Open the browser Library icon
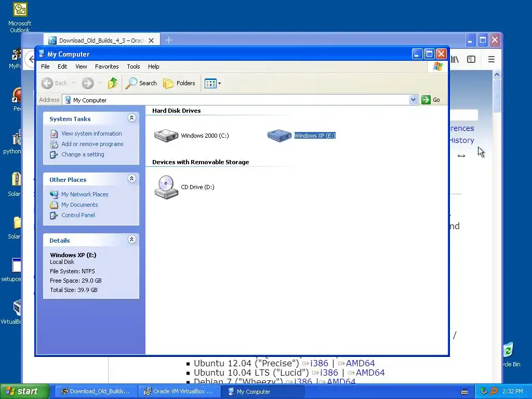The width and height of the screenshot is (532, 399). point(455,59)
